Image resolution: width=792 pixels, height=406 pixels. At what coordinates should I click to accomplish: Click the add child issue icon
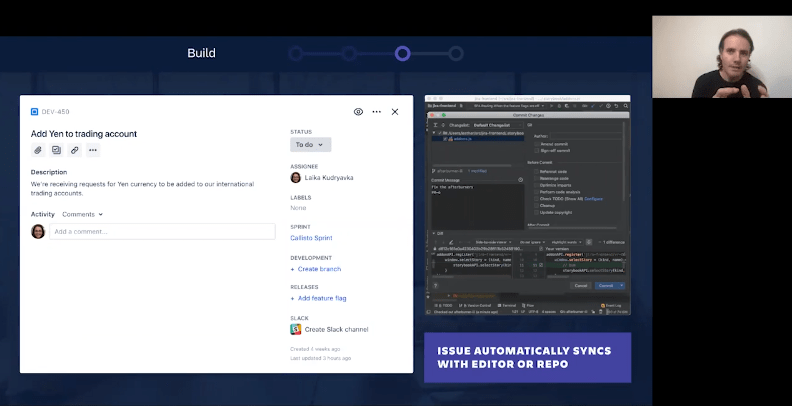click(56, 150)
